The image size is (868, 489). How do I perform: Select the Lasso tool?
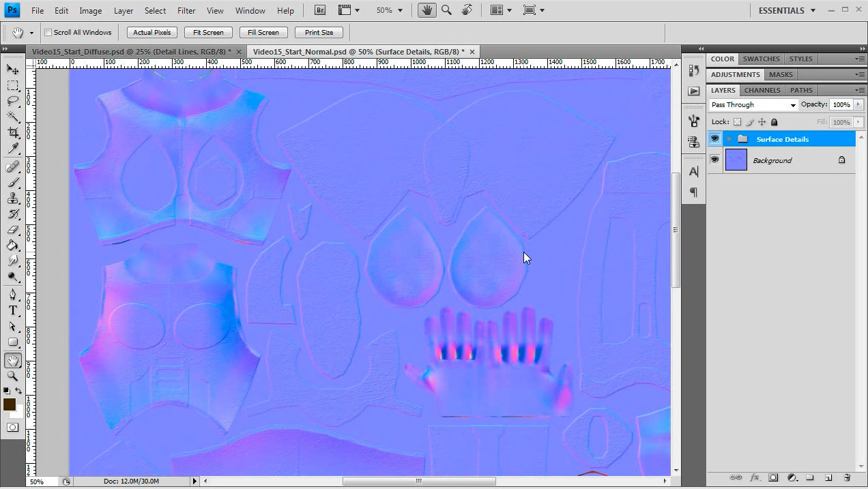pos(13,101)
